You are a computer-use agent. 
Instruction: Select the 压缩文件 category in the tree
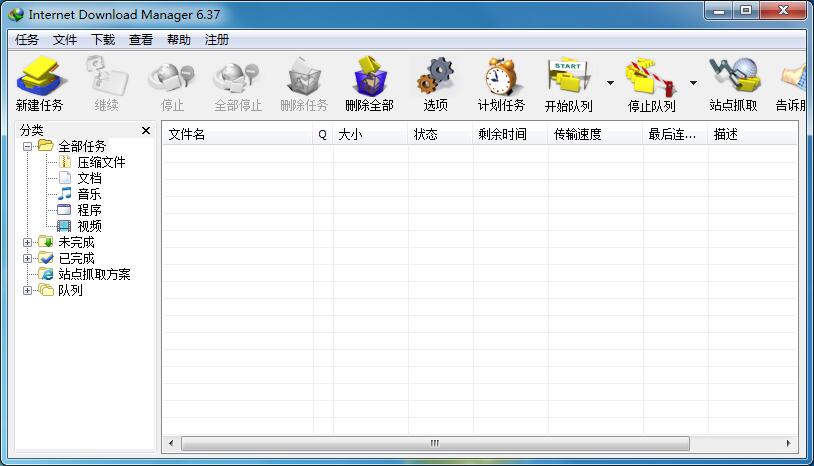101,162
